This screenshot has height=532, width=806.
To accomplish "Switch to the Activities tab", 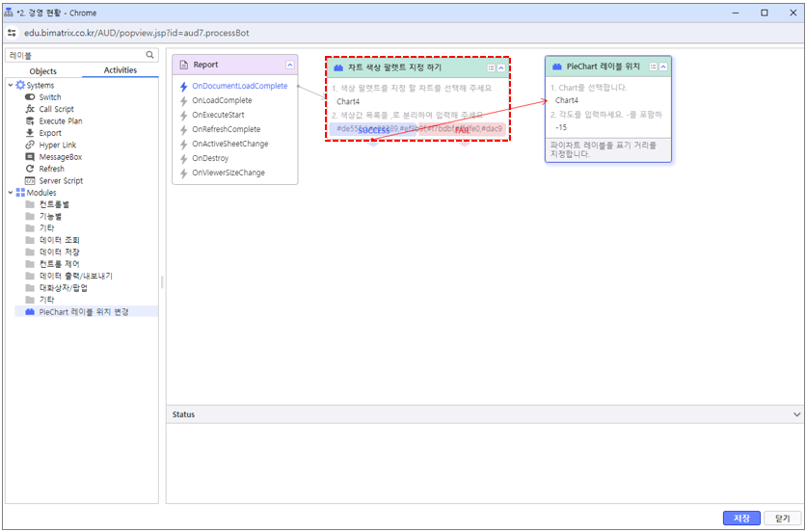I will (x=121, y=70).
